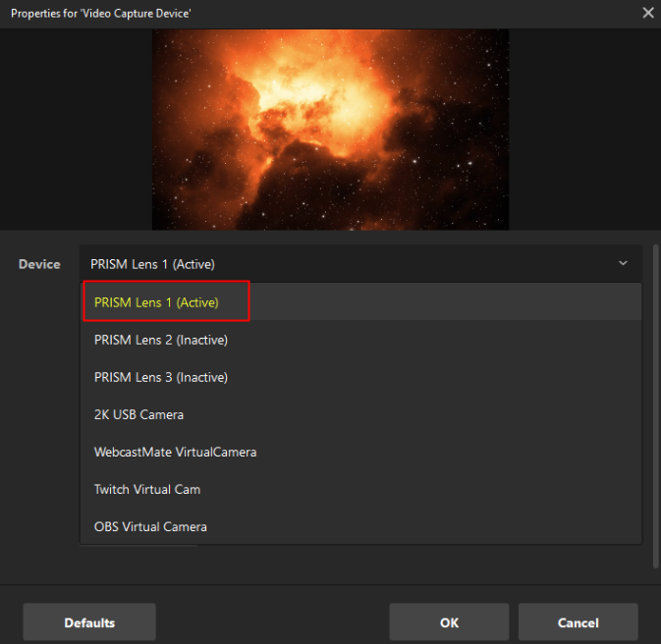
Task: Click the Device combo box showing current selection
Action: coord(344,263)
